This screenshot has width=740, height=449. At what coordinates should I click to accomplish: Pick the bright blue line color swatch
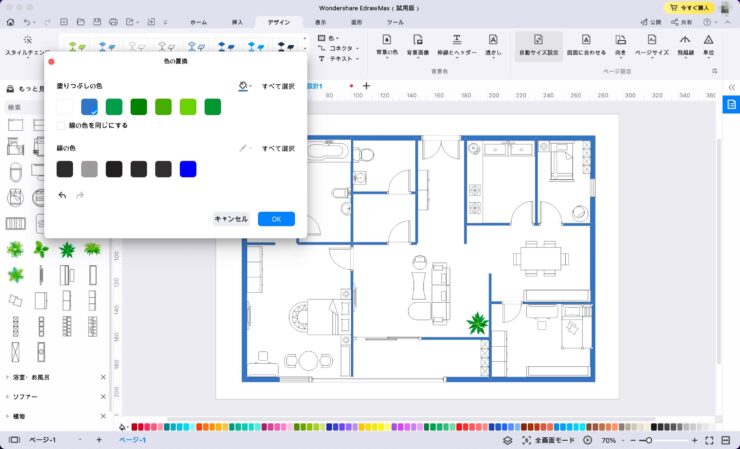pos(188,169)
